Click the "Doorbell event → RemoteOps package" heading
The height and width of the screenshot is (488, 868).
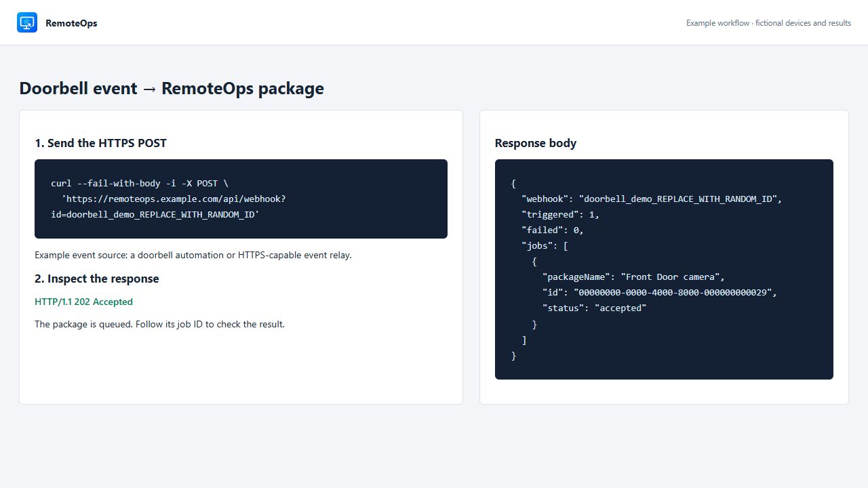[172, 88]
